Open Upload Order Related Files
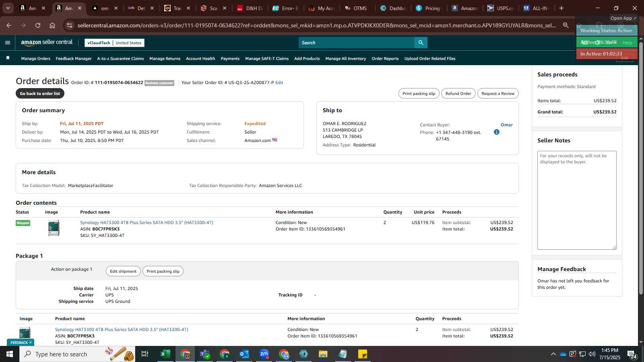644x362 pixels. [x=430, y=59]
